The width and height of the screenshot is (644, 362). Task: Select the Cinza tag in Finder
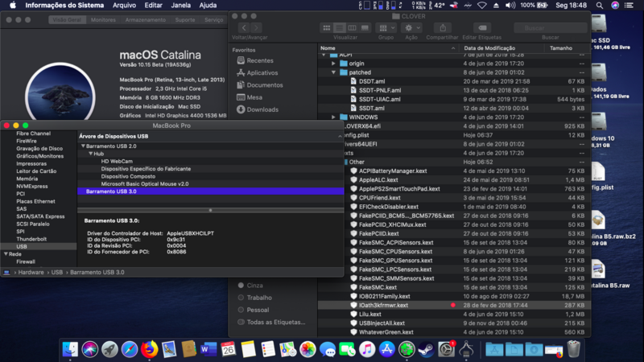[x=250, y=286]
